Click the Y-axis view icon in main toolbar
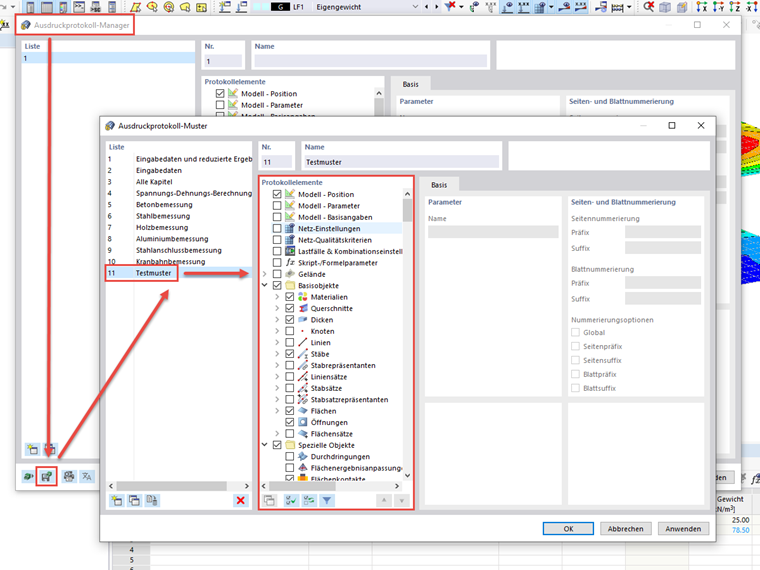760x570 pixels. click(718, 7)
